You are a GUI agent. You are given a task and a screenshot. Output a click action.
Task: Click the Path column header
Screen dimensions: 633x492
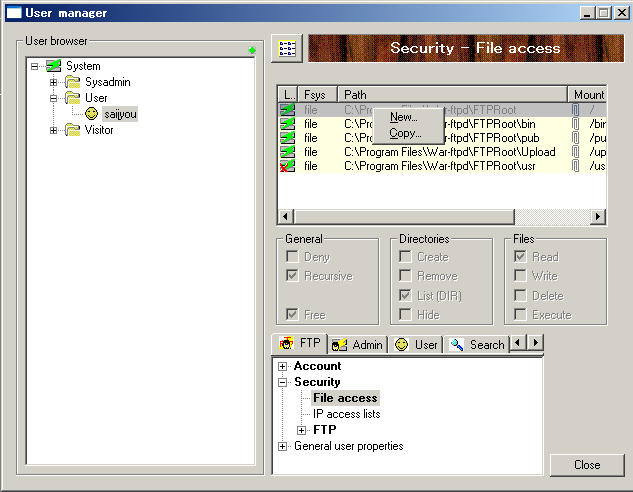453,95
